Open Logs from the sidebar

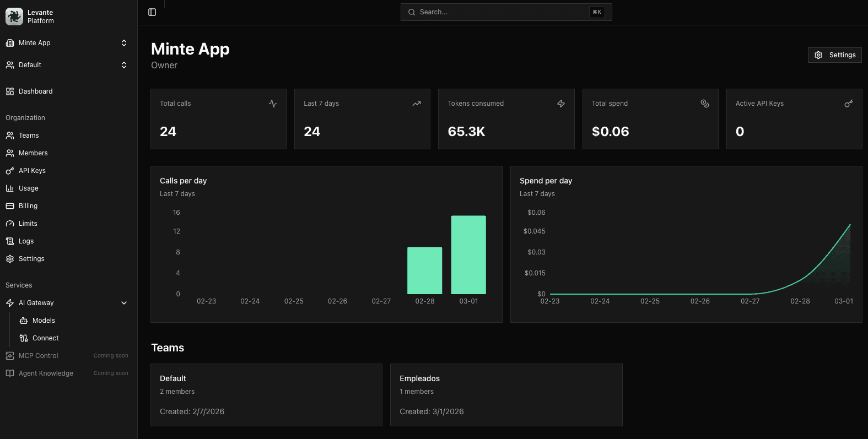tap(26, 241)
